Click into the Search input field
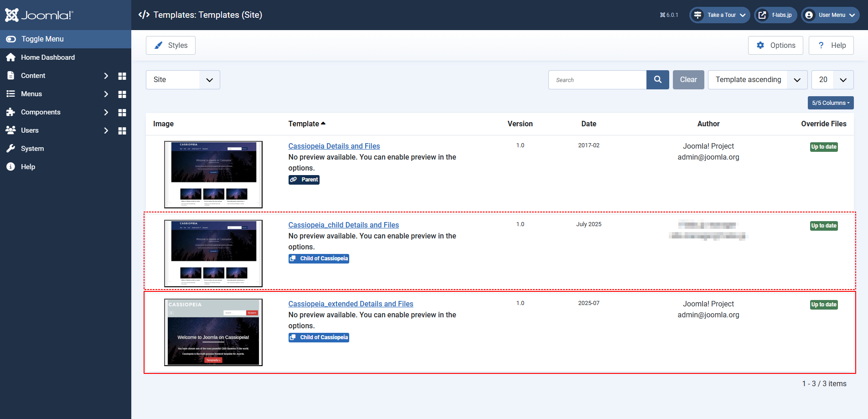Screen dimensions: 868x419 597,80
